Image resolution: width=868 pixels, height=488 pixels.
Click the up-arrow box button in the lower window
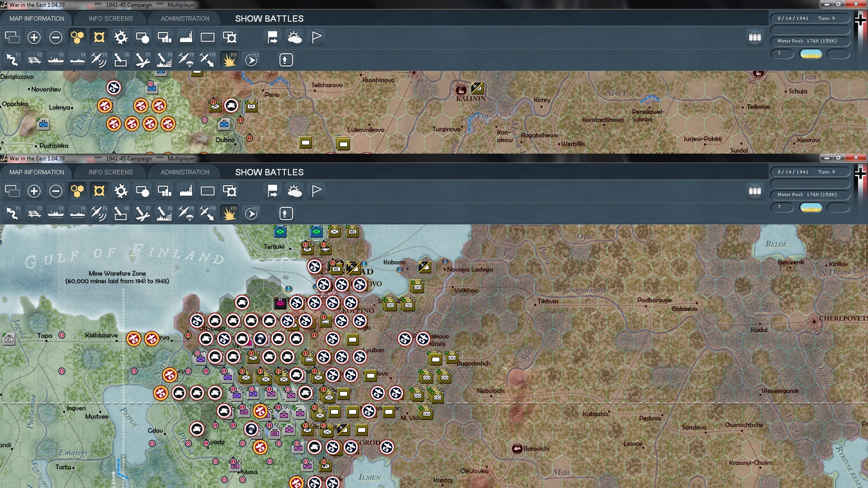coord(286,213)
